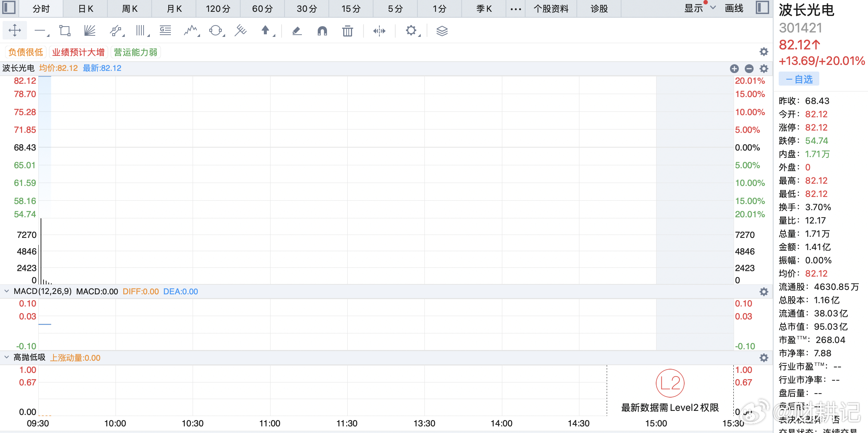The image size is (868, 433).
Task: Select the pitchfork measurement tool
Action: pos(241,31)
